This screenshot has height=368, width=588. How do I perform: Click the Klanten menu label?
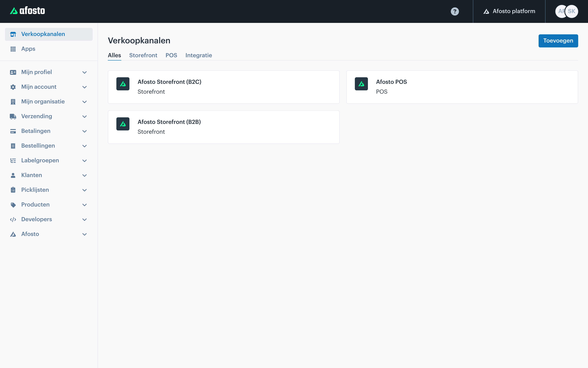32,175
